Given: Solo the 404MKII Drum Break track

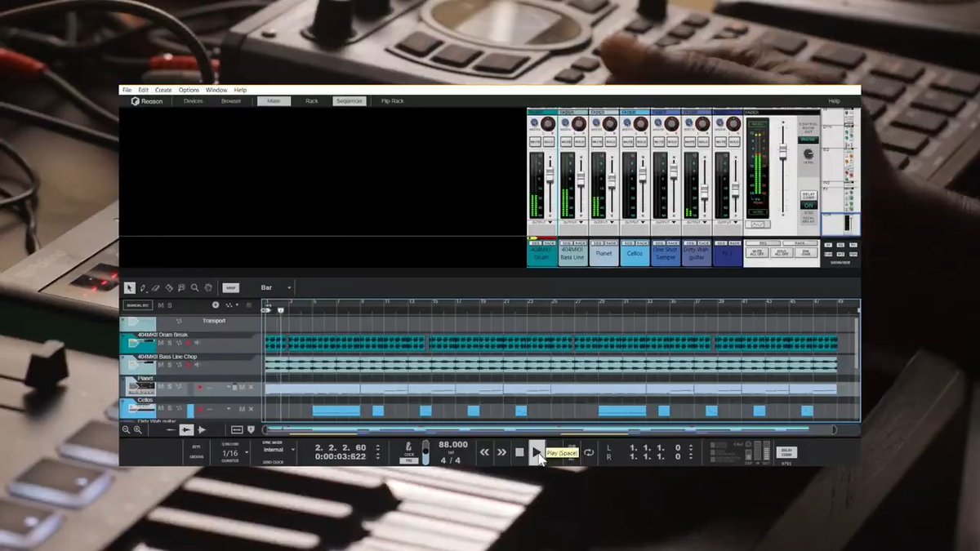Looking at the screenshot, I should click(169, 343).
